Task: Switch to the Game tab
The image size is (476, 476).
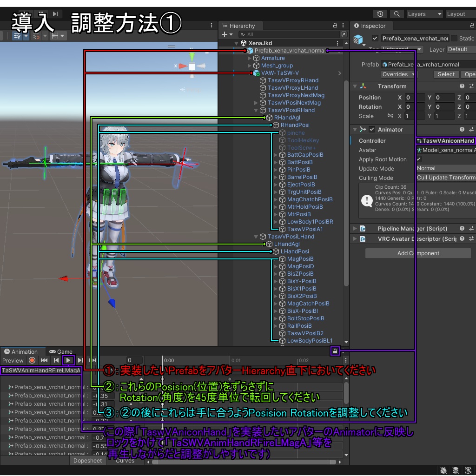Action: tap(61, 351)
